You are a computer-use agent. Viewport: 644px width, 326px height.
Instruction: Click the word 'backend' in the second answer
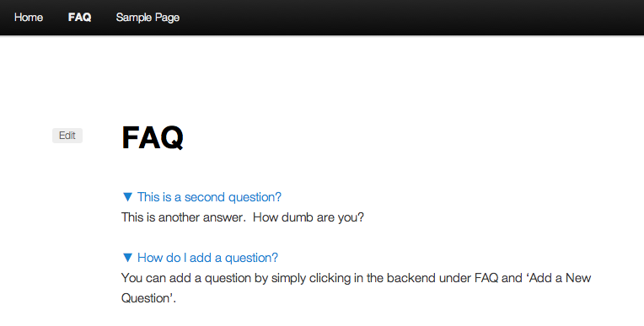pos(411,278)
